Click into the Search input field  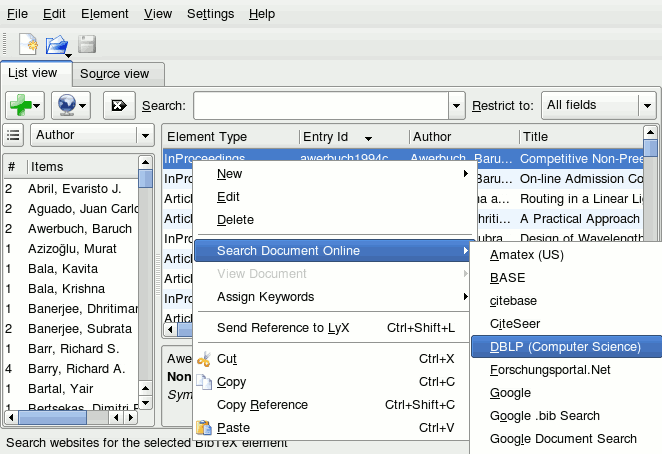tap(321, 106)
